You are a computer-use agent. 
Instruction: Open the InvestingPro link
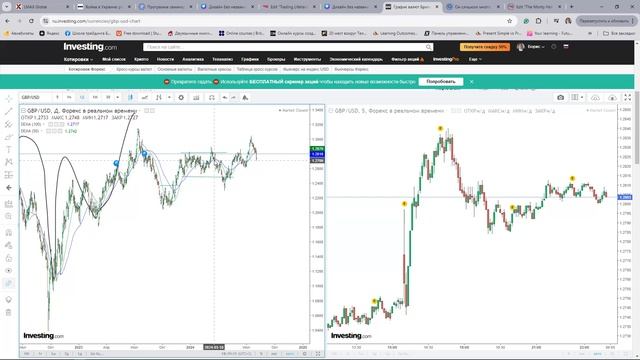446,59
